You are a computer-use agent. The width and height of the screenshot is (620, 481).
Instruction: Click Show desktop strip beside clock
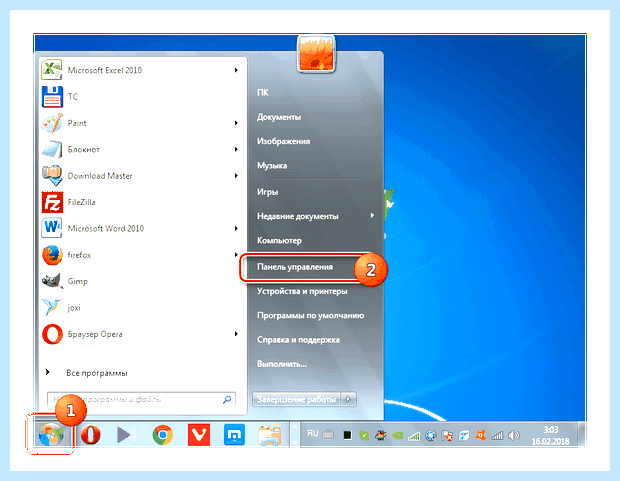pos(582,434)
